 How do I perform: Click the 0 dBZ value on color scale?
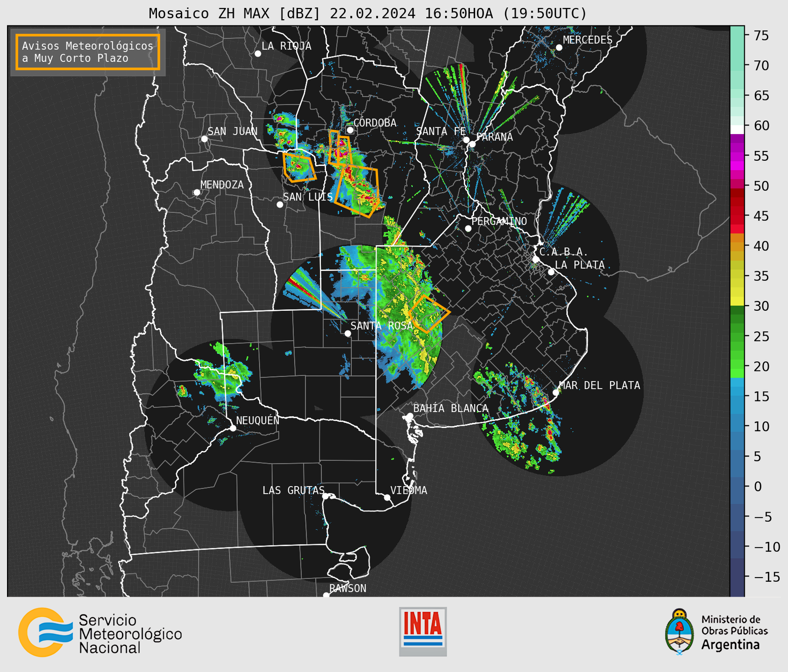[x=758, y=486]
